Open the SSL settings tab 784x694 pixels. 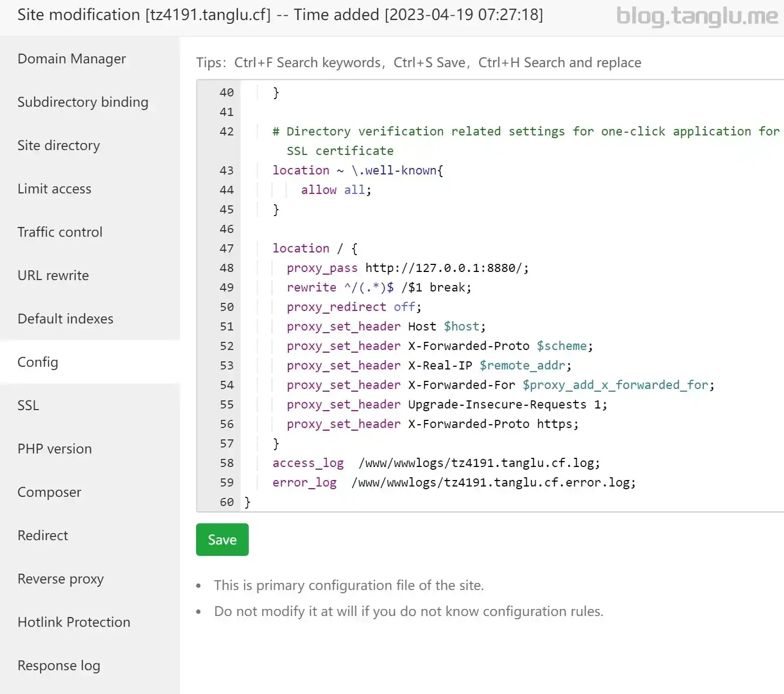tap(28, 405)
